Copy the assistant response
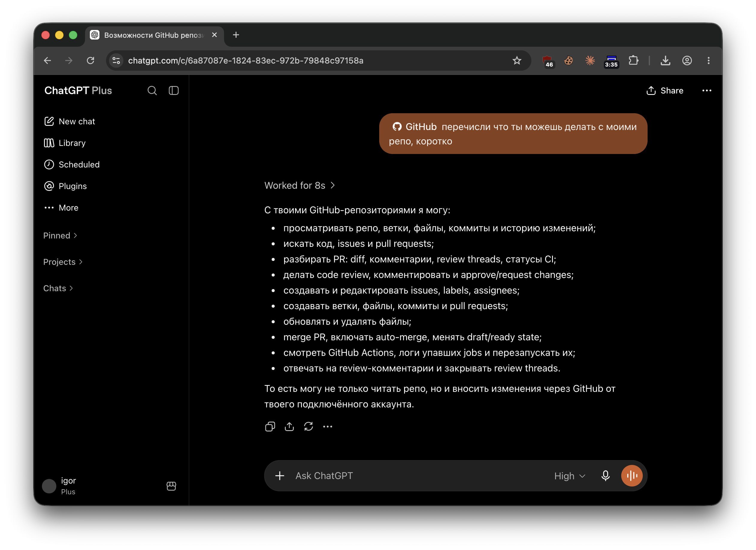 pos(270,427)
